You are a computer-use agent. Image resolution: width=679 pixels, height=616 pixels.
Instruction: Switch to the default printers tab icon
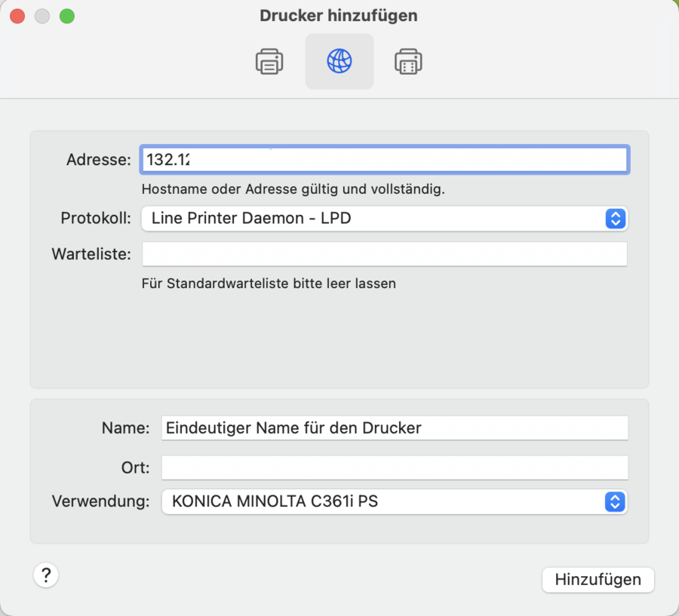pyautogui.click(x=269, y=61)
